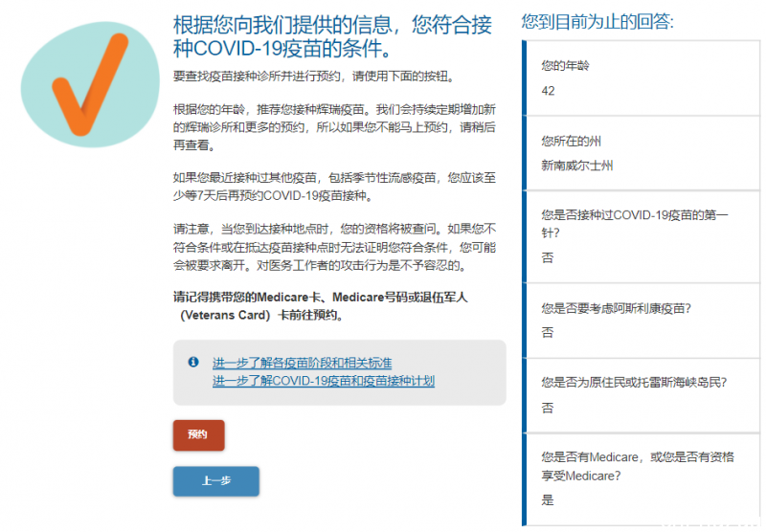Click question 您是否为原住民或托雷斯海峡岛民
766x532 pixels.
coord(634,383)
